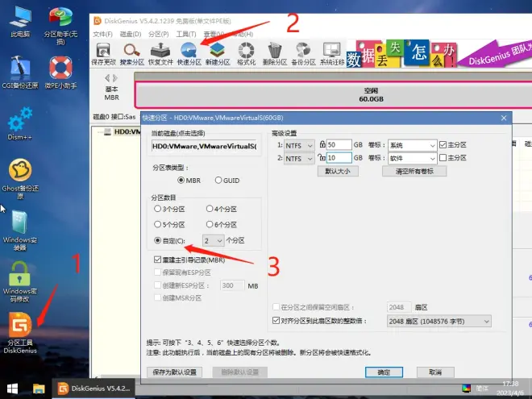The width and height of the screenshot is (532, 399).
Task: Click the 格式化 format toolbar icon
Action: pos(246,54)
